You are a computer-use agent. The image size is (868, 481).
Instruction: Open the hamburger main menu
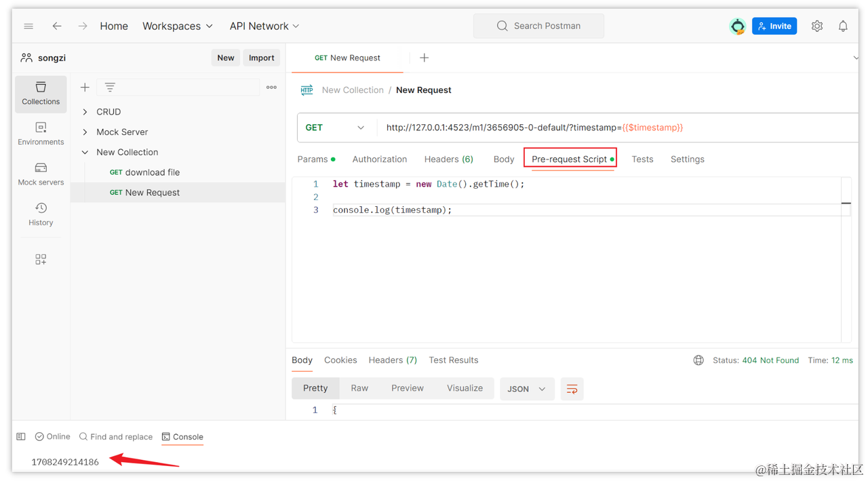28,26
